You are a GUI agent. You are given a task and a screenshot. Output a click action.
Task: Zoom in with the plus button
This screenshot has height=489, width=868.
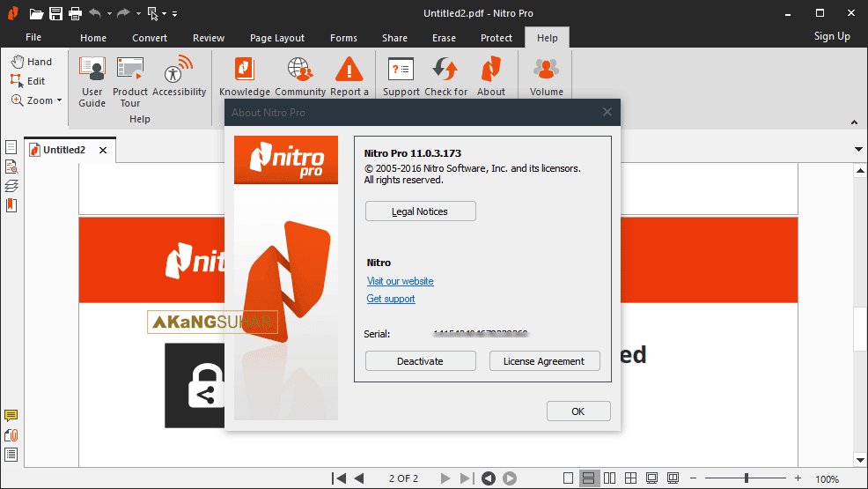click(798, 478)
